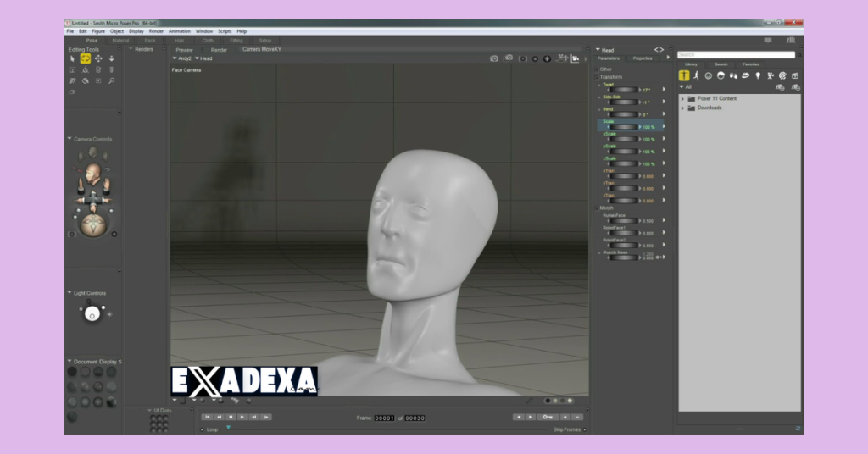This screenshot has width=868, height=454.
Task: Switch to the Properties tab
Action: coord(643,58)
